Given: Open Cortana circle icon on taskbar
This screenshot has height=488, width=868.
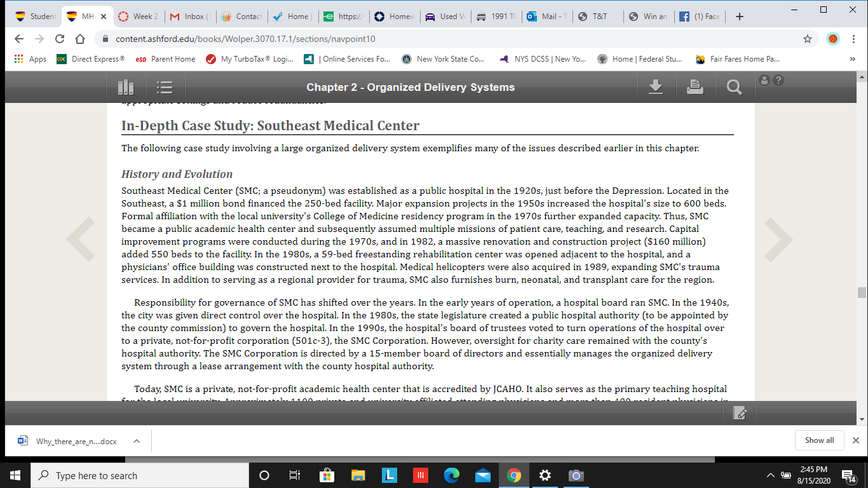Looking at the screenshot, I should click(x=264, y=475).
